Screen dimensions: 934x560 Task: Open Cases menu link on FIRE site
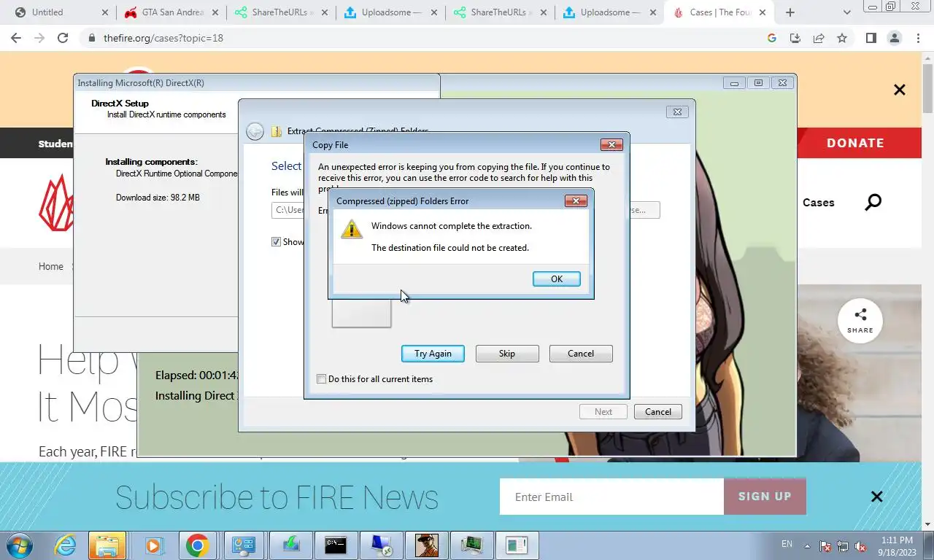coord(818,203)
